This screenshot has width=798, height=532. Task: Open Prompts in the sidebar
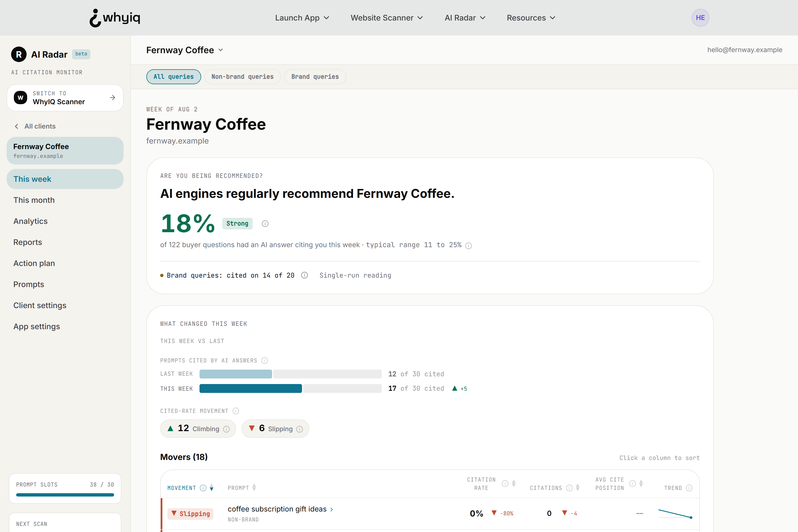(x=65, y=284)
